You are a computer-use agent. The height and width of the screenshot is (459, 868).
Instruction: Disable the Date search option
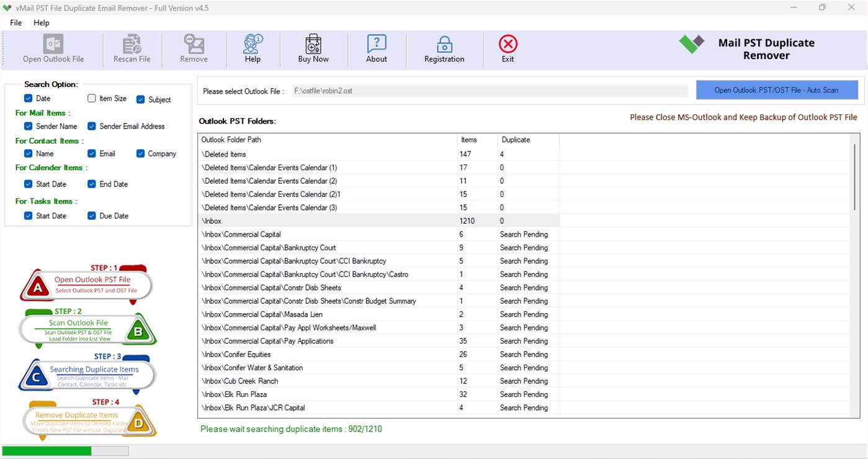(28, 98)
